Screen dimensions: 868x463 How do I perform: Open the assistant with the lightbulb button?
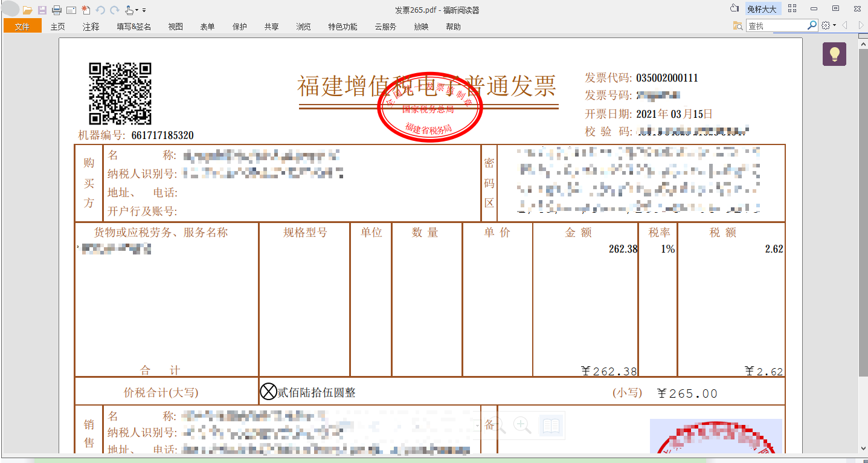tap(834, 54)
